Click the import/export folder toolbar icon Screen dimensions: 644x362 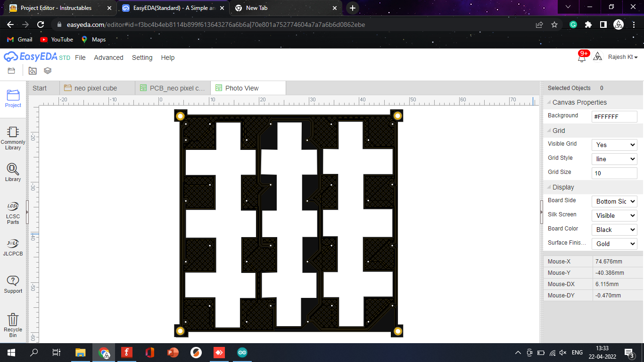click(x=32, y=70)
